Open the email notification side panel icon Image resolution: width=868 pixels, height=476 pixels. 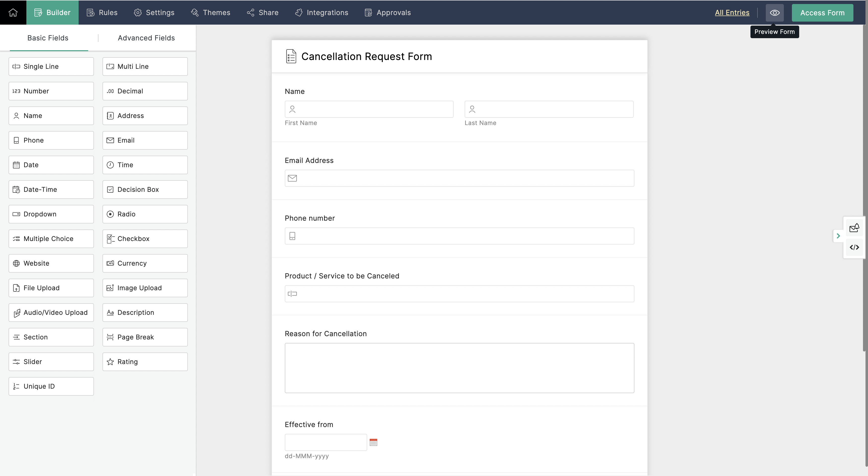tap(854, 228)
